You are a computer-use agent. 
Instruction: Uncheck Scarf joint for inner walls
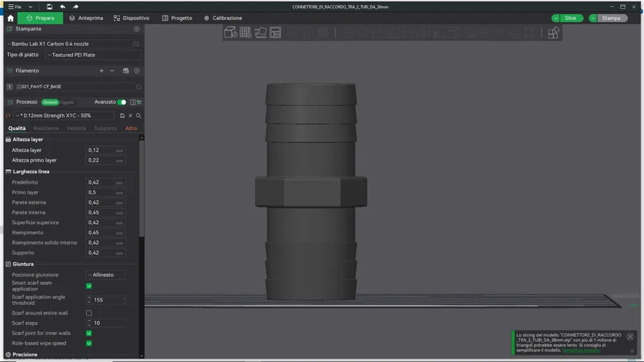(89, 333)
